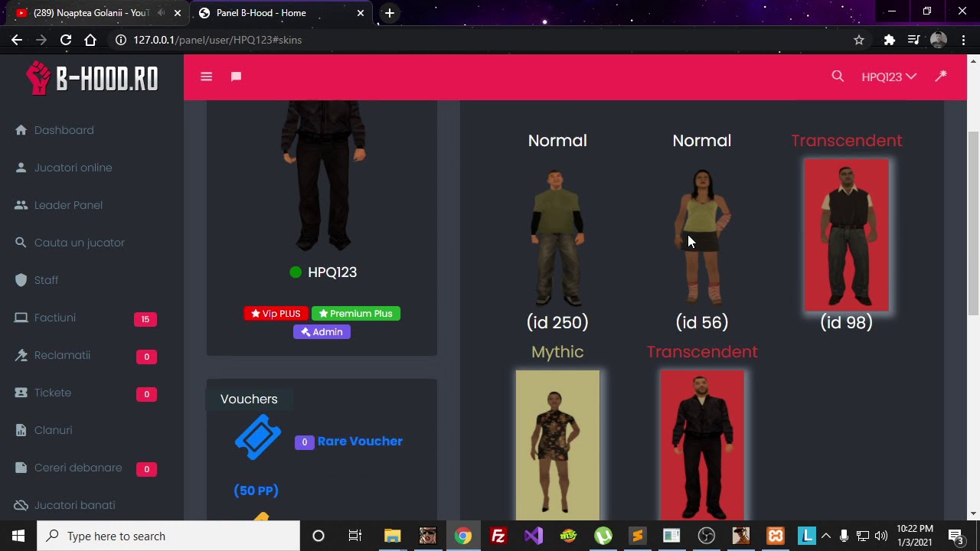The height and width of the screenshot is (551, 980).
Task: Click the Reclamatii gavel icon
Action: 21,355
